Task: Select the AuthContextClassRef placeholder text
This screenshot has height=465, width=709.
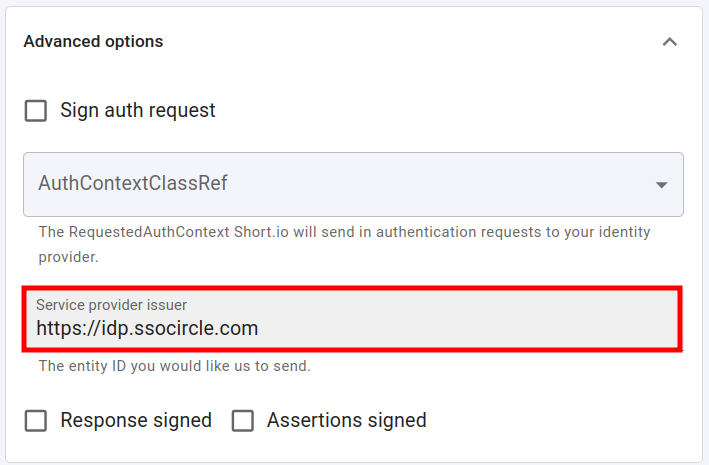Action: point(134,184)
